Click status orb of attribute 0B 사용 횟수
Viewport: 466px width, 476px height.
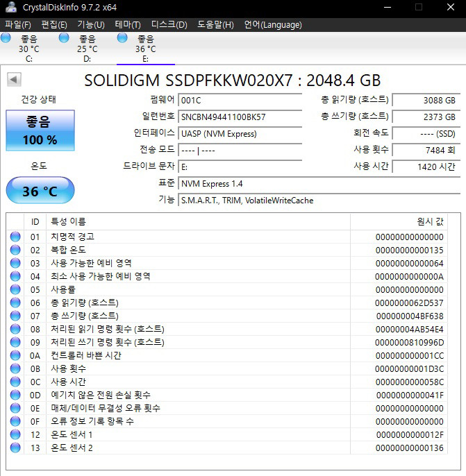(15, 368)
